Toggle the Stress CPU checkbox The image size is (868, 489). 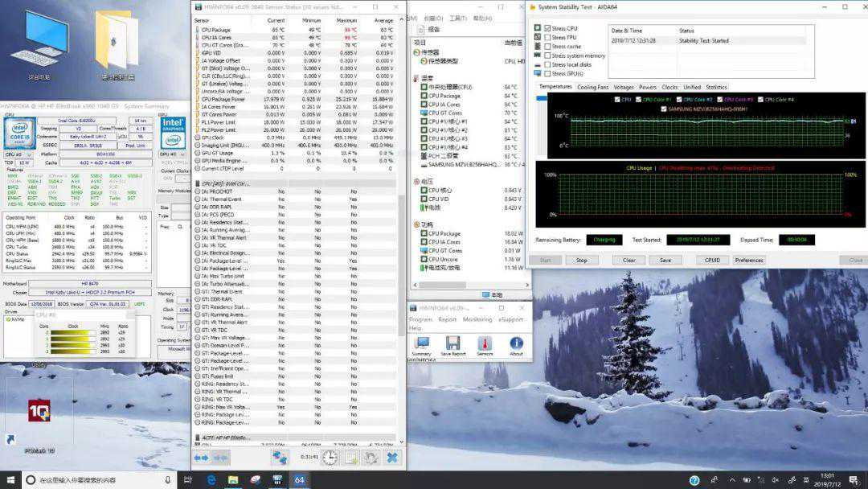pyautogui.click(x=548, y=28)
